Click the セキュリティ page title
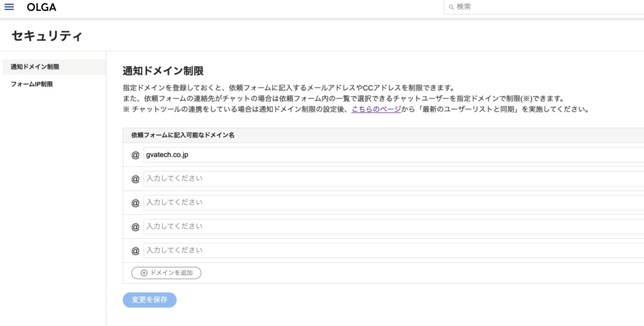The height and width of the screenshot is (326, 644). click(47, 36)
